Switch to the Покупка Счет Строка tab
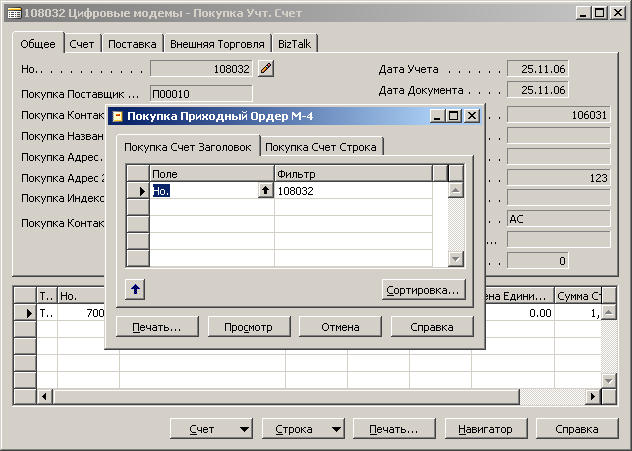632x451 pixels. click(321, 147)
